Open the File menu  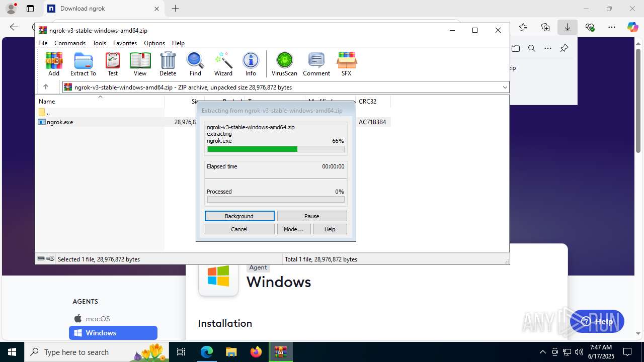point(43,43)
